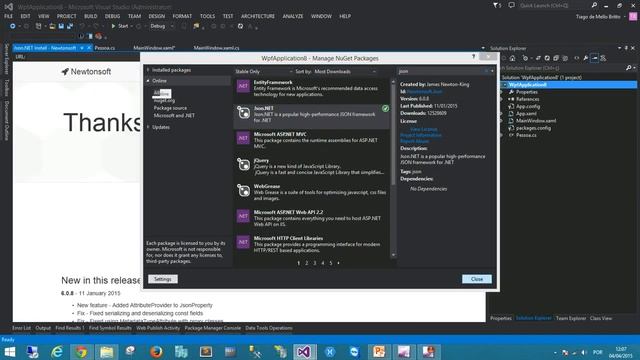The image size is (640, 360).
Task: Open the PROJECT menu
Action: 67,16
